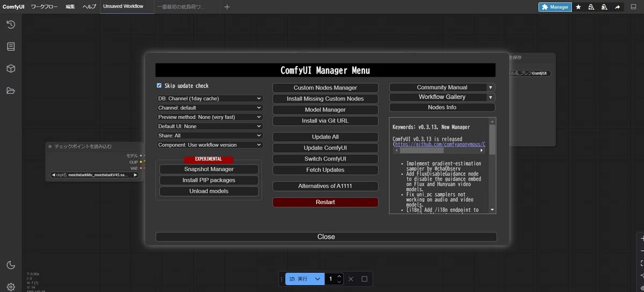Open Share: All dropdown

coord(209,136)
